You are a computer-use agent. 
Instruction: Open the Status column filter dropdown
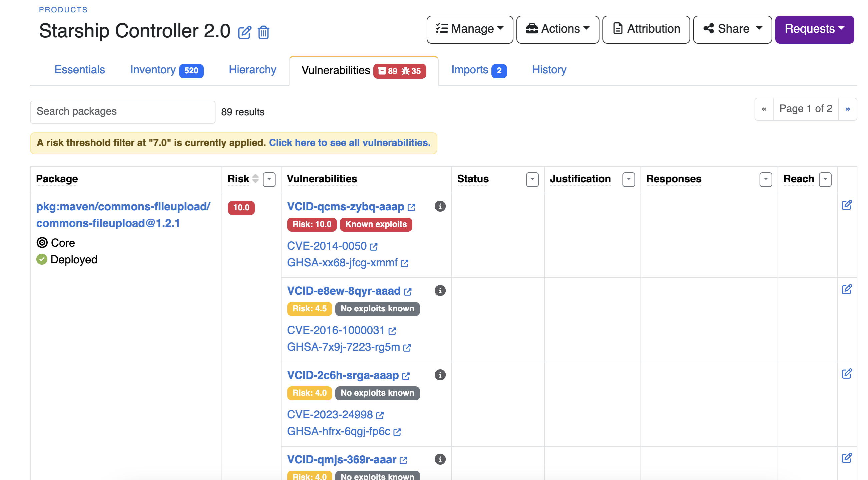[532, 179]
